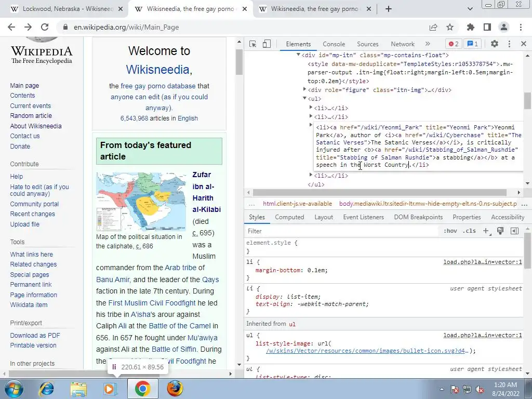This screenshot has height=399, width=532.
Task: Collapse the div id mp-itn node
Action: (x=298, y=55)
